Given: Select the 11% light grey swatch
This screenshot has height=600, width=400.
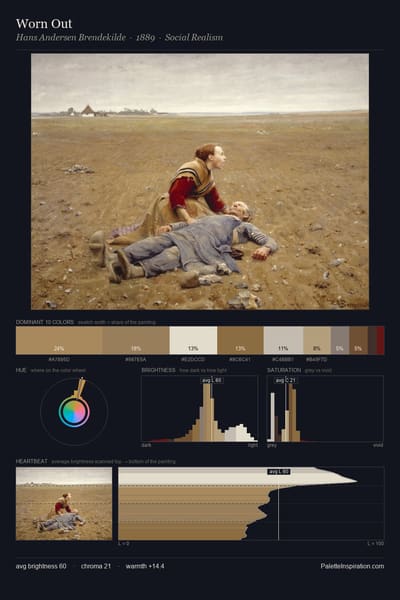Looking at the screenshot, I should point(283,341).
